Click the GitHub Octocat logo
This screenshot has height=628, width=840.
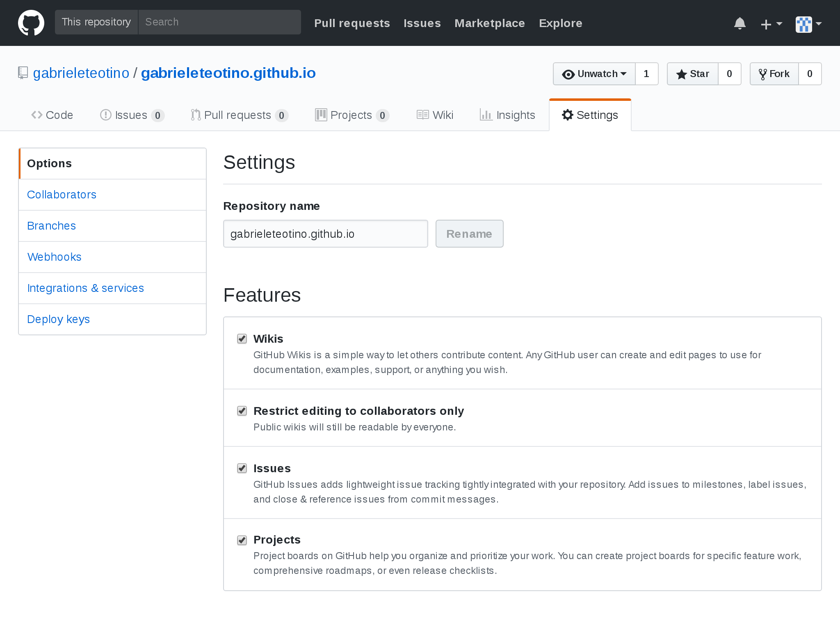pyautogui.click(x=31, y=23)
